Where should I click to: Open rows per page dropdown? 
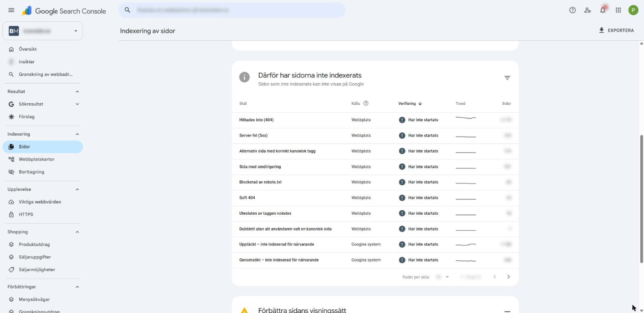tap(442, 277)
